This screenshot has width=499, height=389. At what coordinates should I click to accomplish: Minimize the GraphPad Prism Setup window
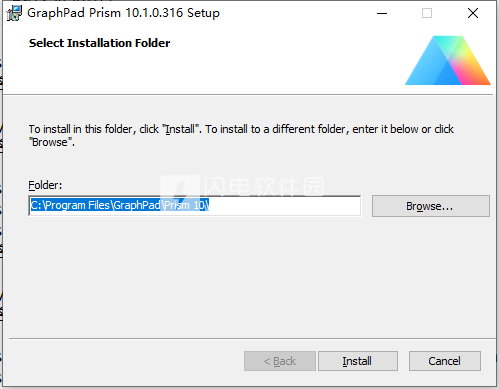pyautogui.click(x=382, y=13)
